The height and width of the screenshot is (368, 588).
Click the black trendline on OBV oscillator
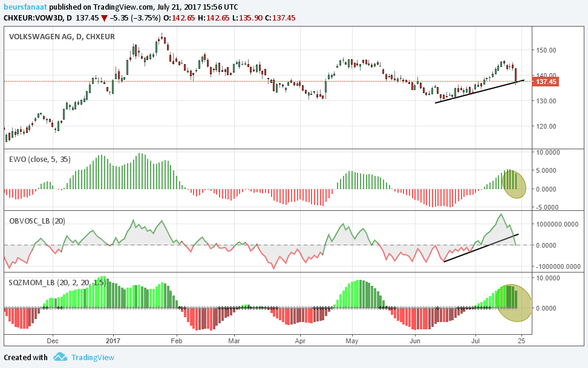click(x=481, y=248)
